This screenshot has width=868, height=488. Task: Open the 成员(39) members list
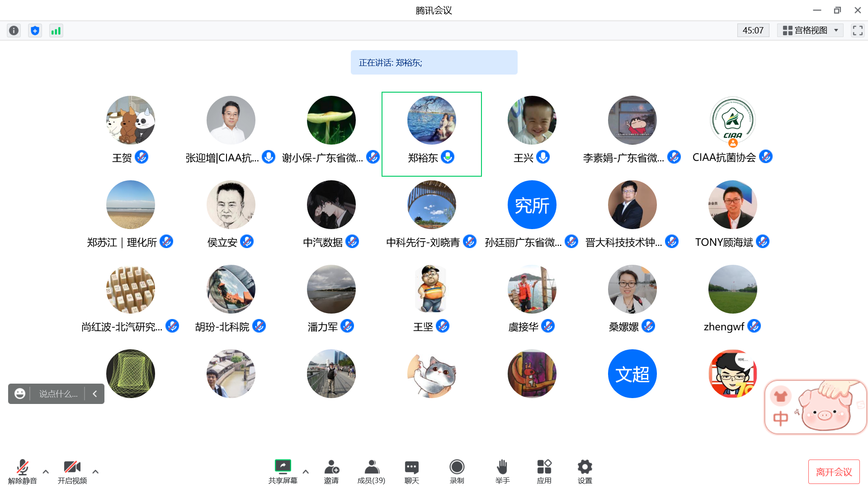[371, 472]
